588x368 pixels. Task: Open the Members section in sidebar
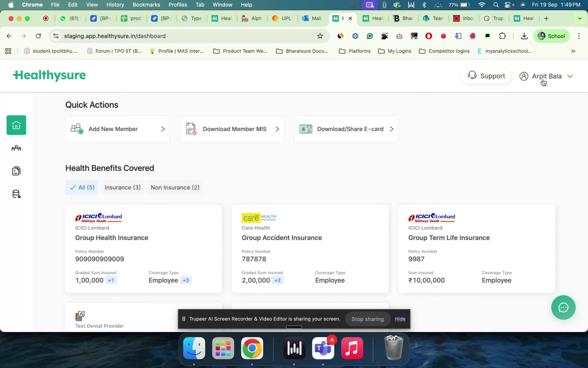pos(16,148)
